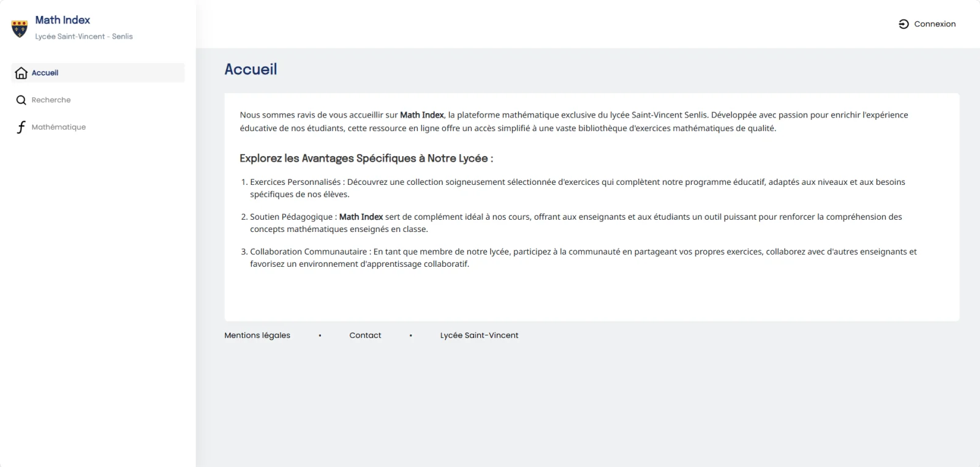Click the 'Soutien Pédagogique' list item

(576, 223)
